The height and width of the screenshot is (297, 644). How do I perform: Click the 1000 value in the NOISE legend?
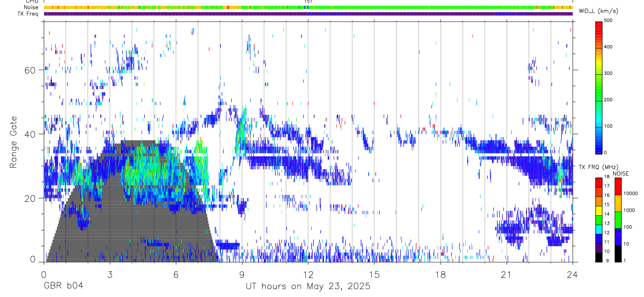click(x=630, y=210)
